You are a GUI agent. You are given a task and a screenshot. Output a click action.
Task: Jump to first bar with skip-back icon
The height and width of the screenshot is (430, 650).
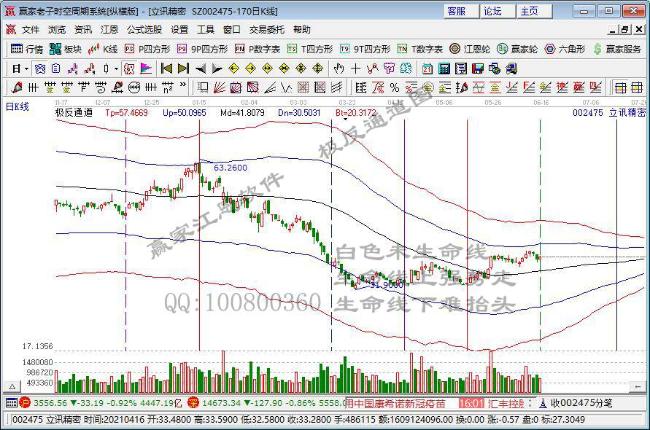pos(166,68)
